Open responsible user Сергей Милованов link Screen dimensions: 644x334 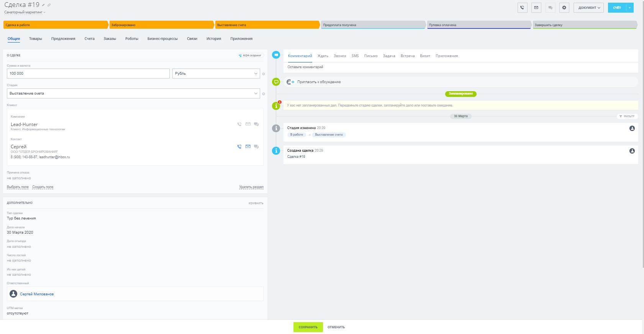point(37,294)
